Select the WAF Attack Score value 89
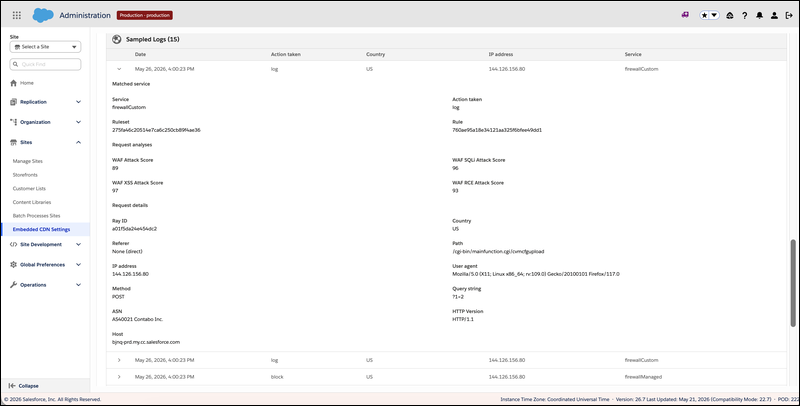 tap(115, 168)
